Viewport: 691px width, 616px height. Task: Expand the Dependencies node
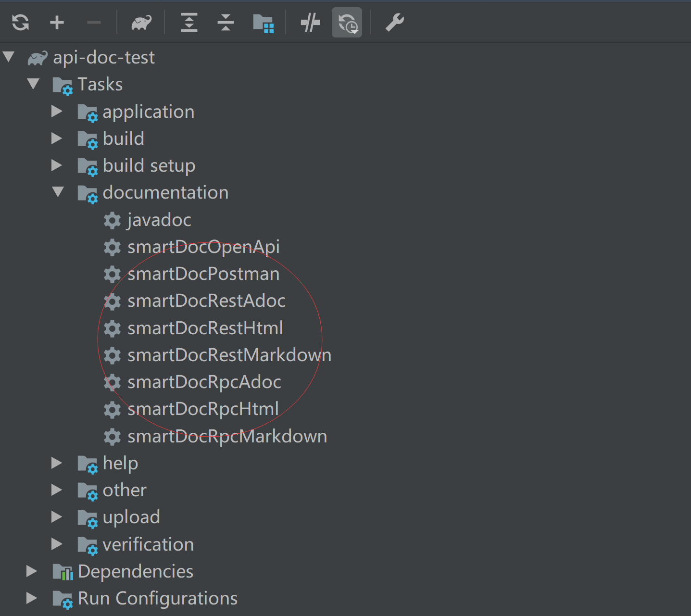(x=32, y=571)
